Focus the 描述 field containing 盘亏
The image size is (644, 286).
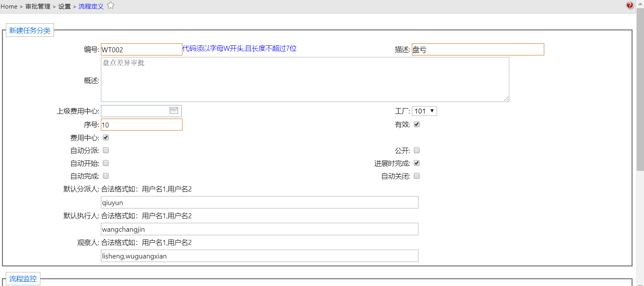[x=478, y=50]
